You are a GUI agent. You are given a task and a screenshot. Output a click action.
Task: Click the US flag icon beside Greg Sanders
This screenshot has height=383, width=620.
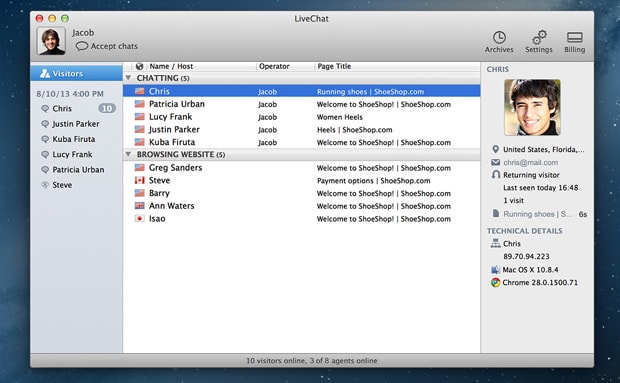coord(139,168)
